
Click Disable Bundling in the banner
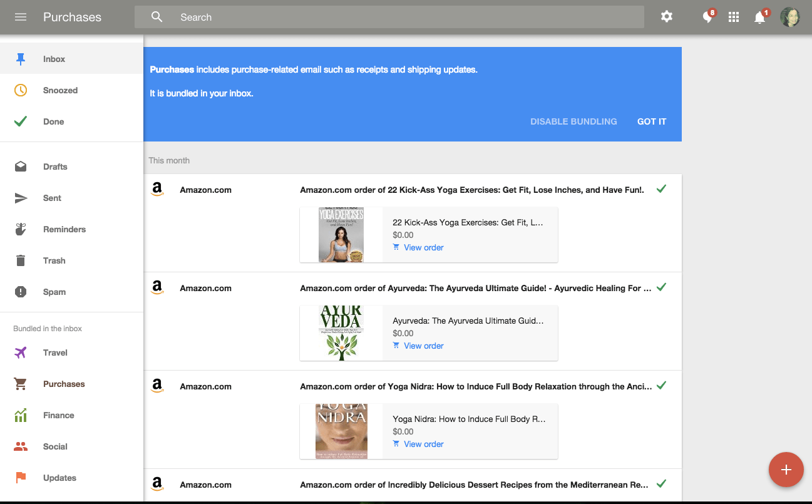[573, 121]
